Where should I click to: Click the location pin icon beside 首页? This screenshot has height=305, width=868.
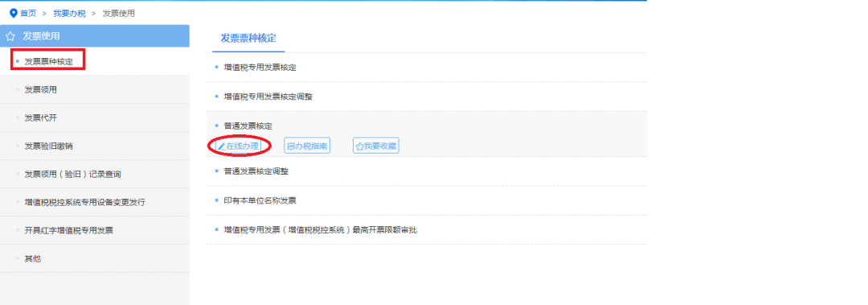click(x=14, y=14)
